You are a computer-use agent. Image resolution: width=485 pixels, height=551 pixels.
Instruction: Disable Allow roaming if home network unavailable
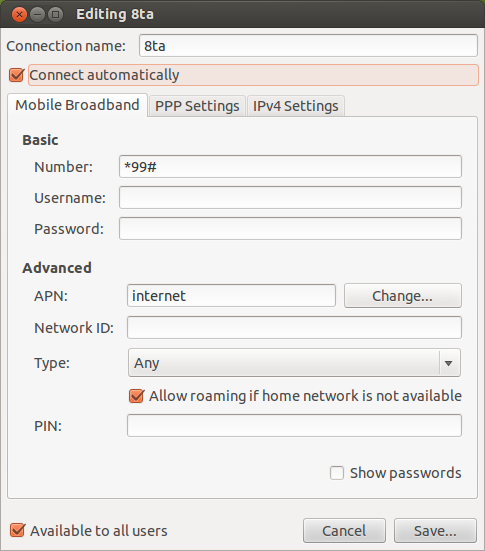pos(136,396)
